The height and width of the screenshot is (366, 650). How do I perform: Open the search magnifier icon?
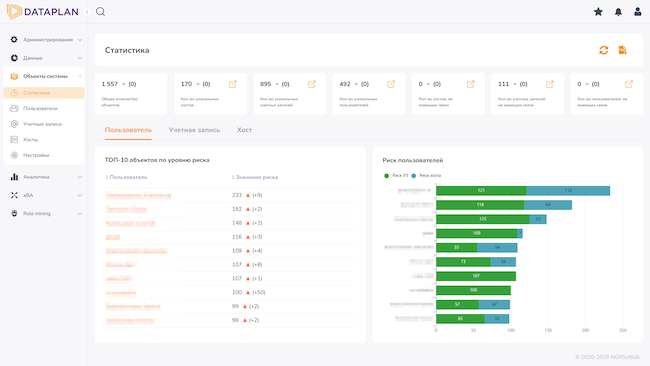100,12
